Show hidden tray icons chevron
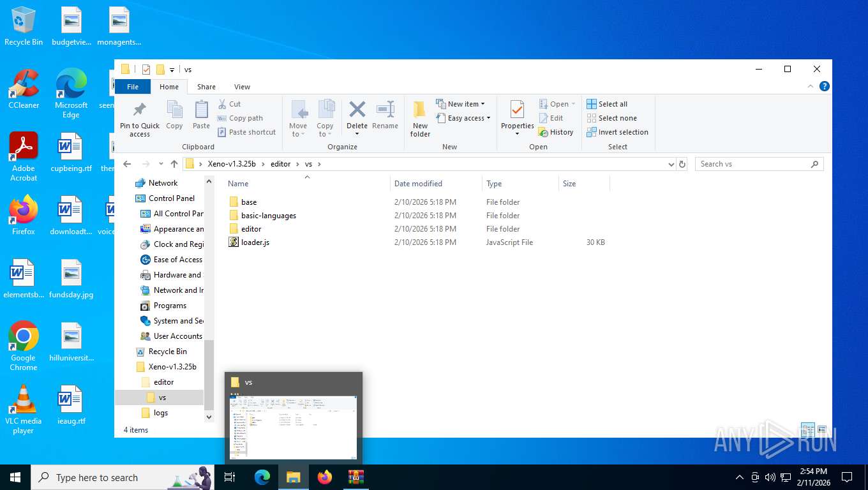Viewport: 868px width, 490px height. [740, 477]
